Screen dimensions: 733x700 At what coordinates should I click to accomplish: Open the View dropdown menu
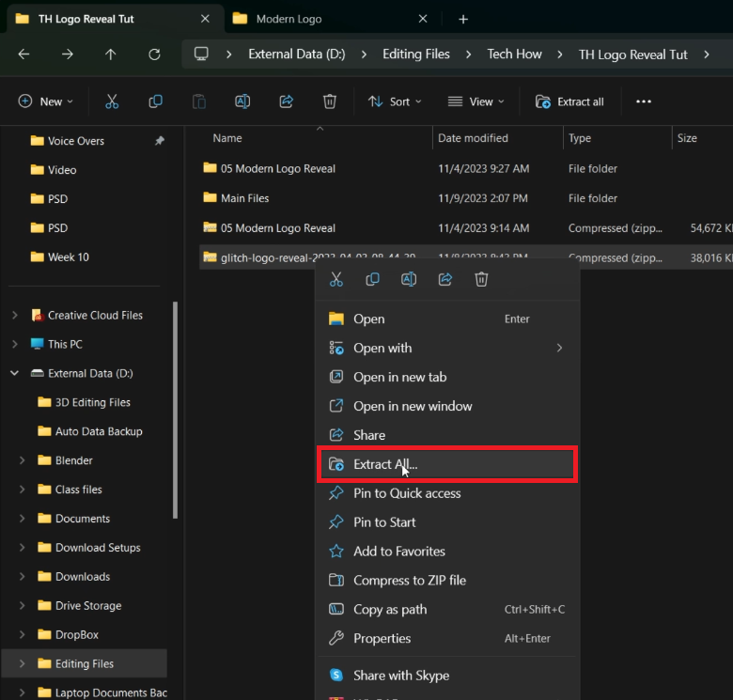(476, 101)
